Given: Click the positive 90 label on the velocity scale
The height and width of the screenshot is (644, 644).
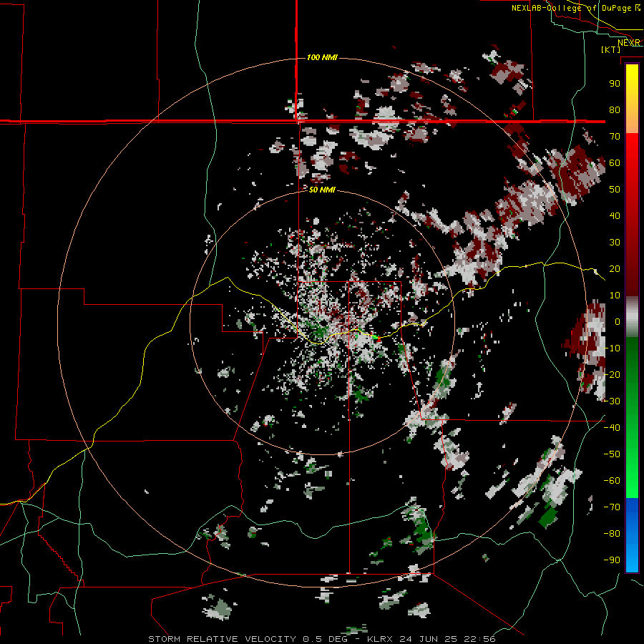Looking at the screenshot, I should click(615, 84).
